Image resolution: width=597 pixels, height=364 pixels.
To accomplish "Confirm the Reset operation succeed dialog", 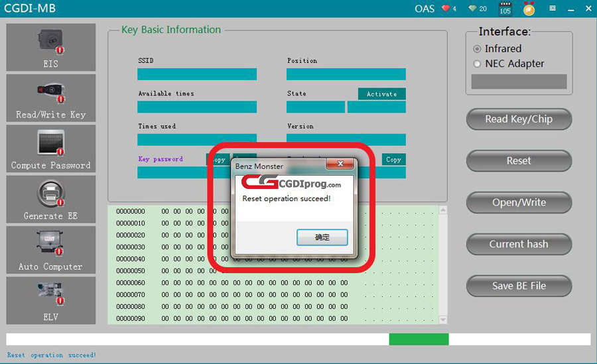I will [322, 237].
